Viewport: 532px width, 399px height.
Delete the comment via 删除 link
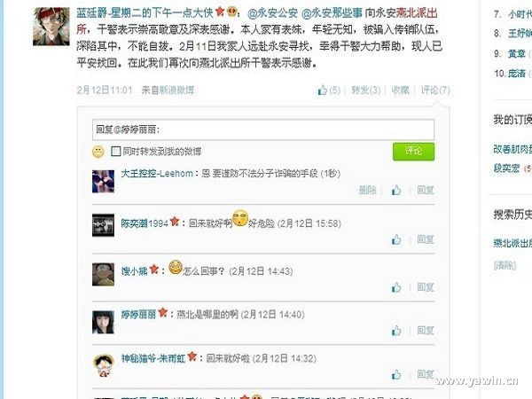point(367,191)
